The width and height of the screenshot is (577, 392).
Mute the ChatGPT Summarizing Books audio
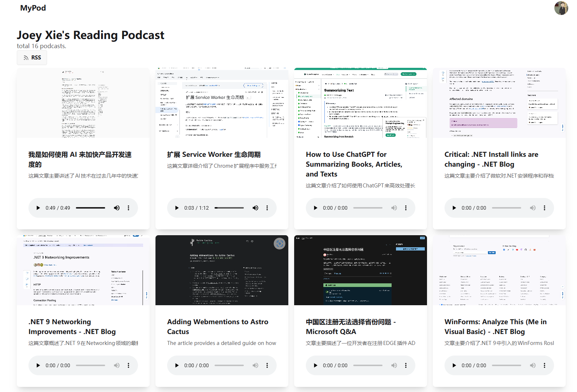pyautogui.click(x=394, y=208)
